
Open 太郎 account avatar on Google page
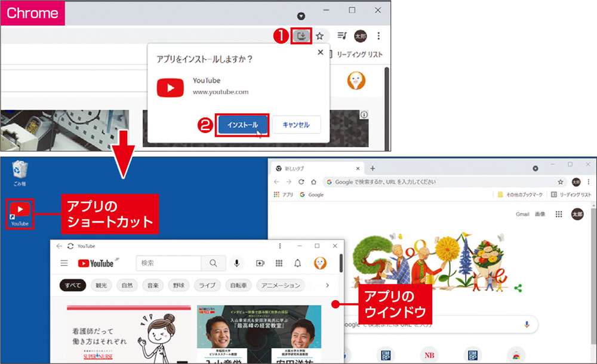(577, 214)
